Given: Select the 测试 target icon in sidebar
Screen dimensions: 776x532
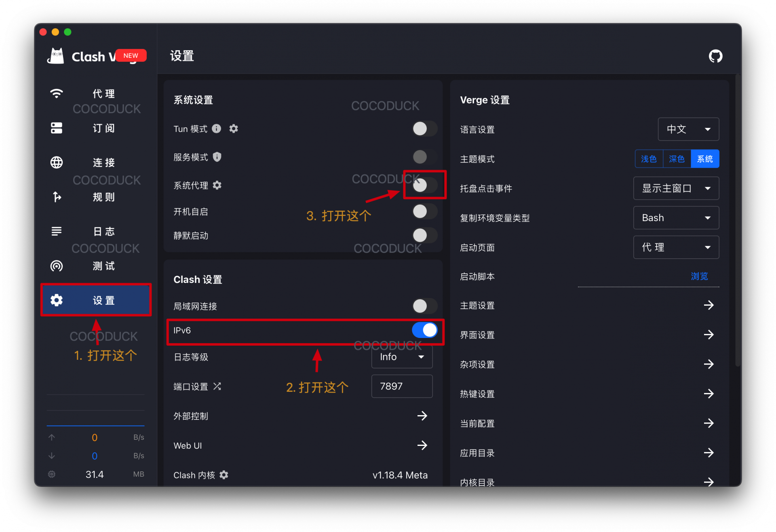Looking at the screenshot, I should coord(56,266).
